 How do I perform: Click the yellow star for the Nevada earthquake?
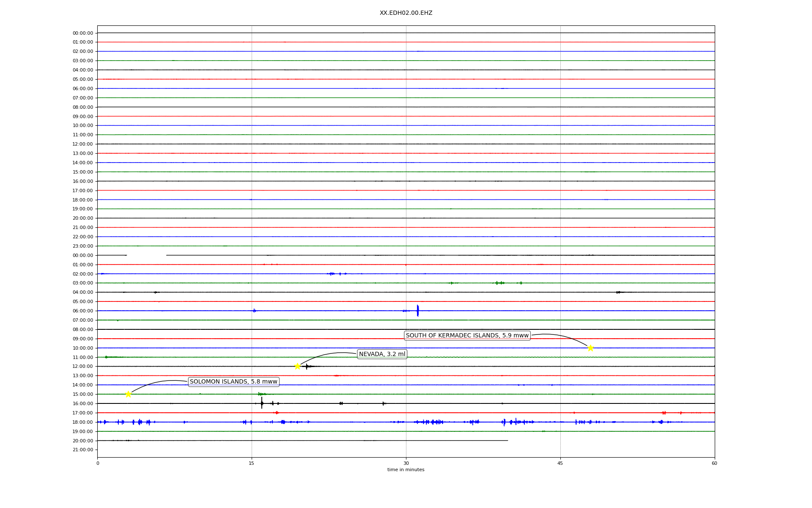[297, 366]
